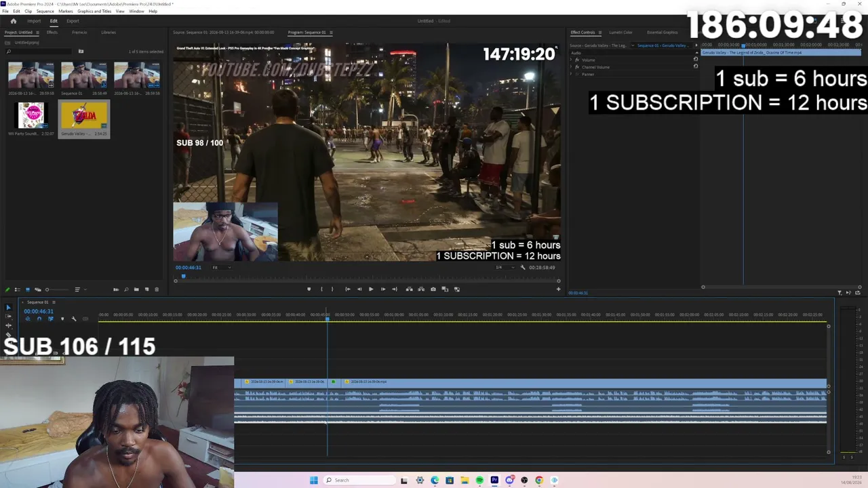Click the New Item icon
This screenshot has width=868, height=488.
[146, 290]
